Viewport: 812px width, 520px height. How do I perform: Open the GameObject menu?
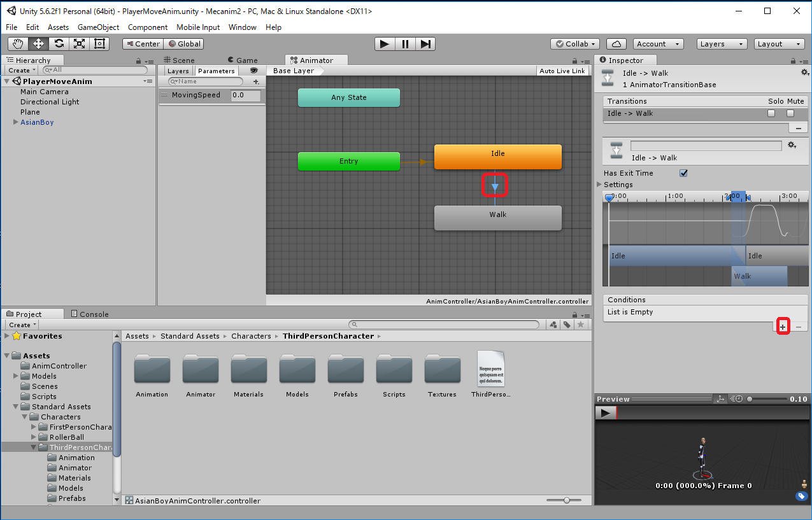tap(98, 27)
